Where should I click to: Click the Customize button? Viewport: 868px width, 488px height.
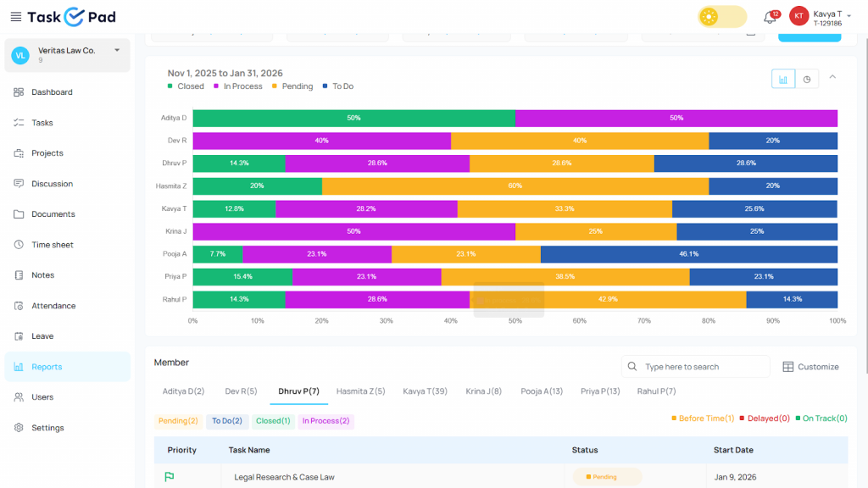[x=810, y=367]
